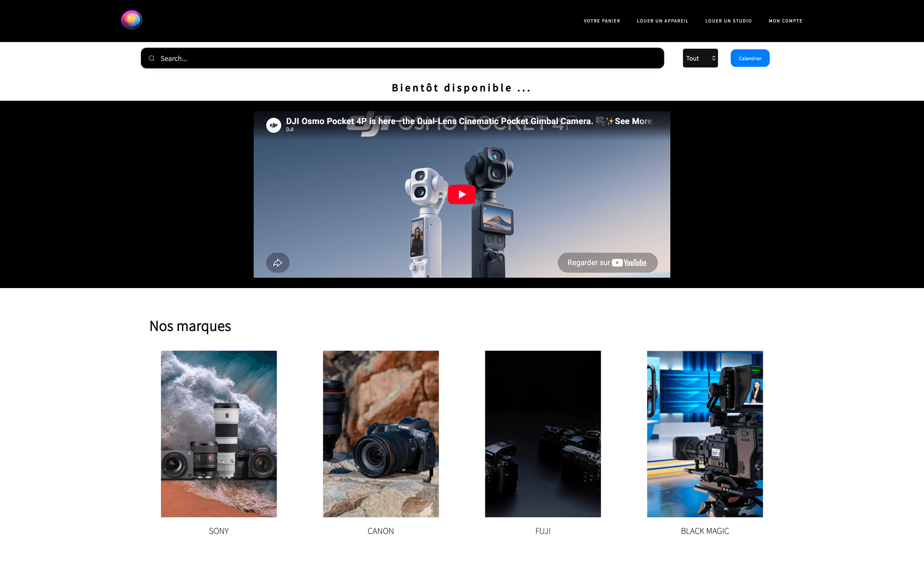
Task: Play the DJI Osmo Pocket video
Action: coord(462,194)
